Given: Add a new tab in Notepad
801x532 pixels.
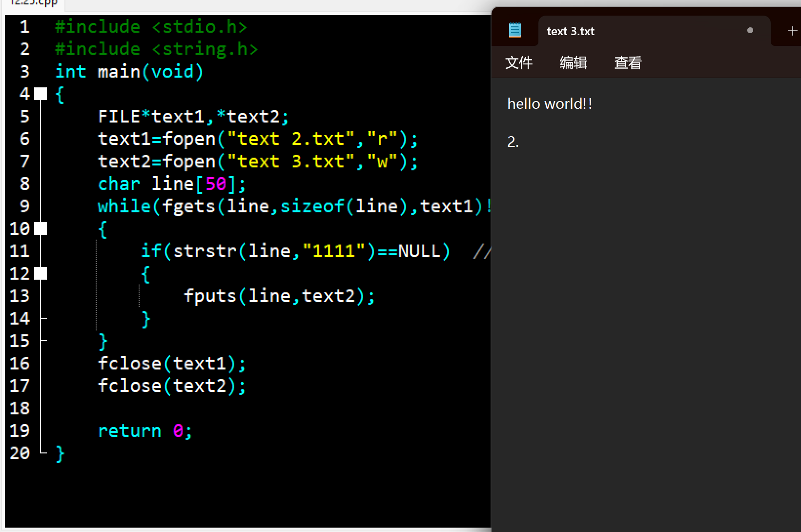Looking at the screenshot, I should (x=792, y=31).
